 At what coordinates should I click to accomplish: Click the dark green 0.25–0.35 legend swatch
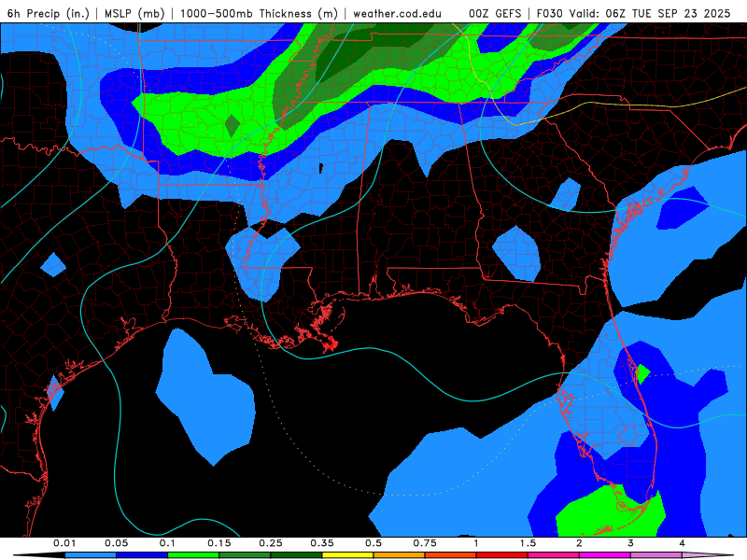tap(296, 555)
